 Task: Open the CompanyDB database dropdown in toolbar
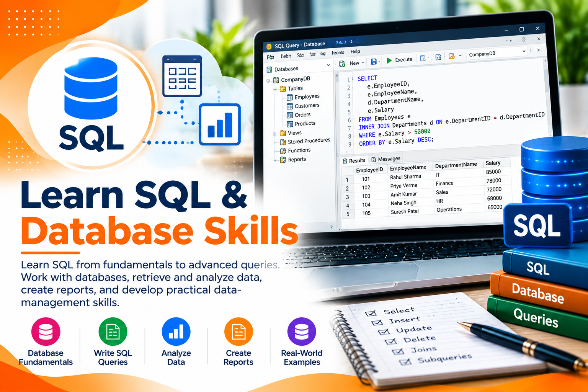click(497, 53)
